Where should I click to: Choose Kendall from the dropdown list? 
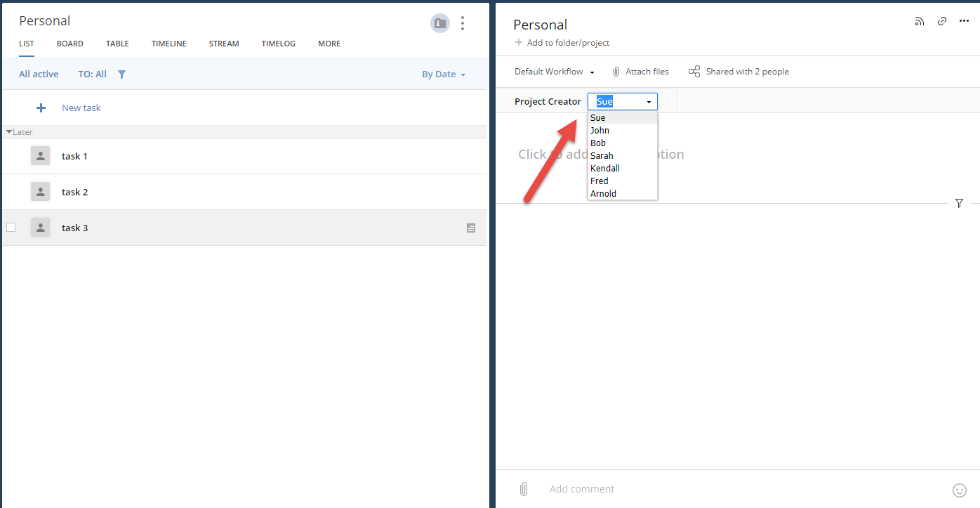point(623,169)
